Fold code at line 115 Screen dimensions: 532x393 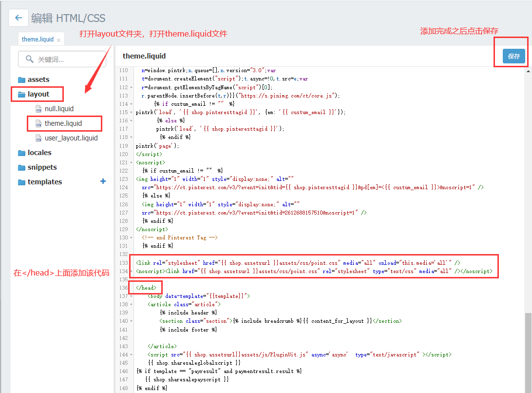tap(132, 112)
